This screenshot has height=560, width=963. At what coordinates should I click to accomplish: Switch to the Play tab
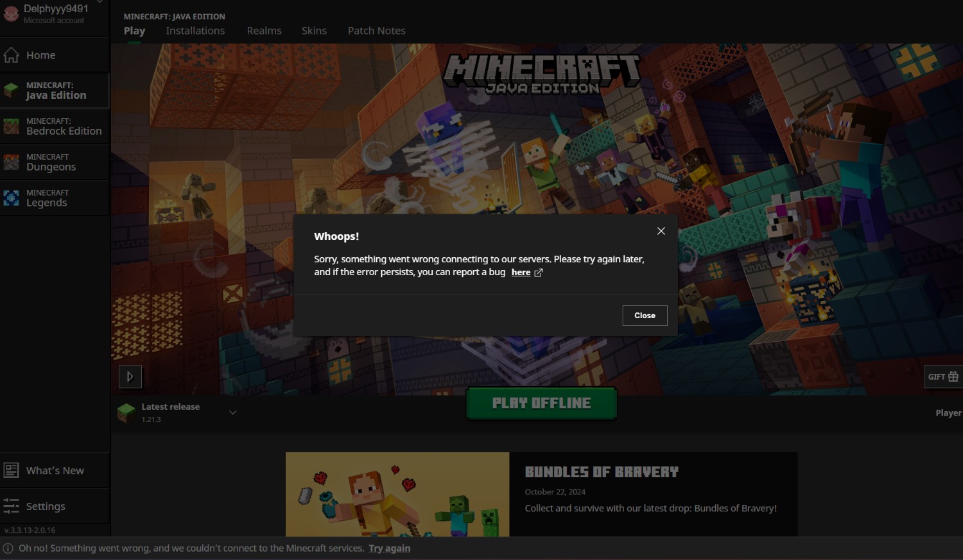pos(134,31)
